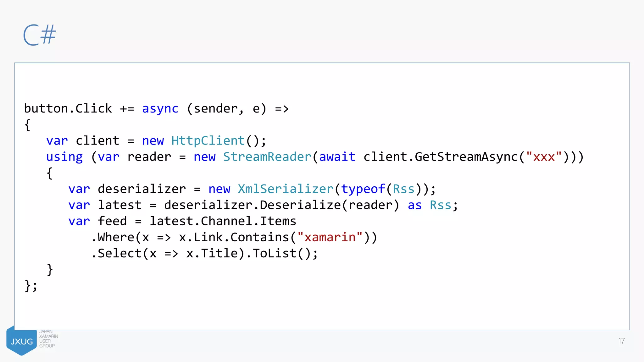Click 'client.GetStreamAsync' method call
Image resolution: width=644 pixels, height=362 pixels.
point(440,157)
